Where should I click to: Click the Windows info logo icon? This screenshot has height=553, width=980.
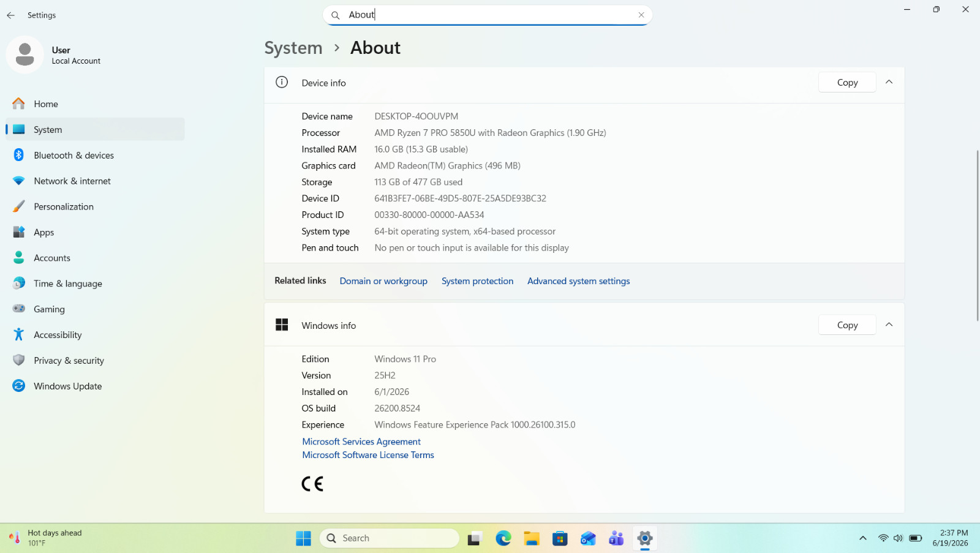(282, 325)
